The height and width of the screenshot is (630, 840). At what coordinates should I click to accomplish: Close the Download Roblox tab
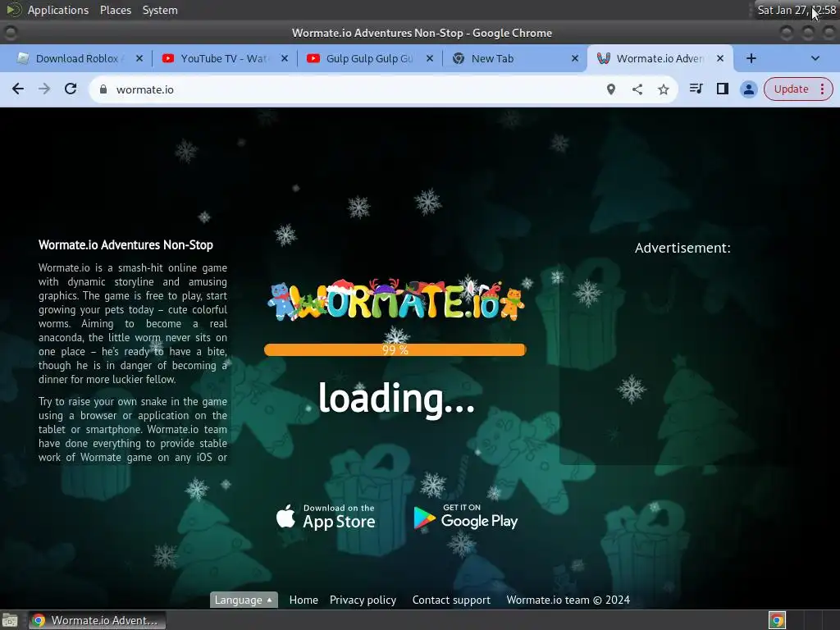click(x=139, y=58)
